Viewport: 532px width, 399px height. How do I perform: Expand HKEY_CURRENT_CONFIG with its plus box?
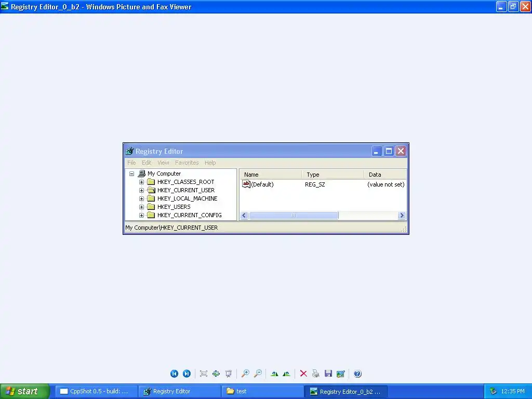[x=141, y=215]
